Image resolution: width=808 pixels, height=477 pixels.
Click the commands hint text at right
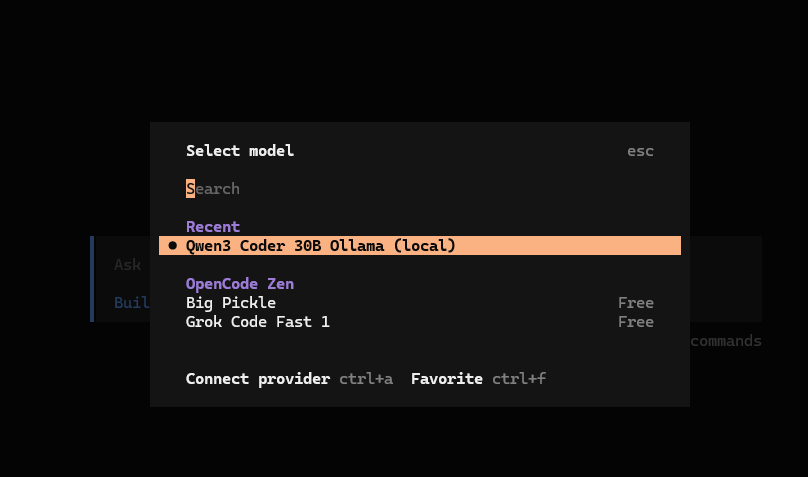point(726,341)
